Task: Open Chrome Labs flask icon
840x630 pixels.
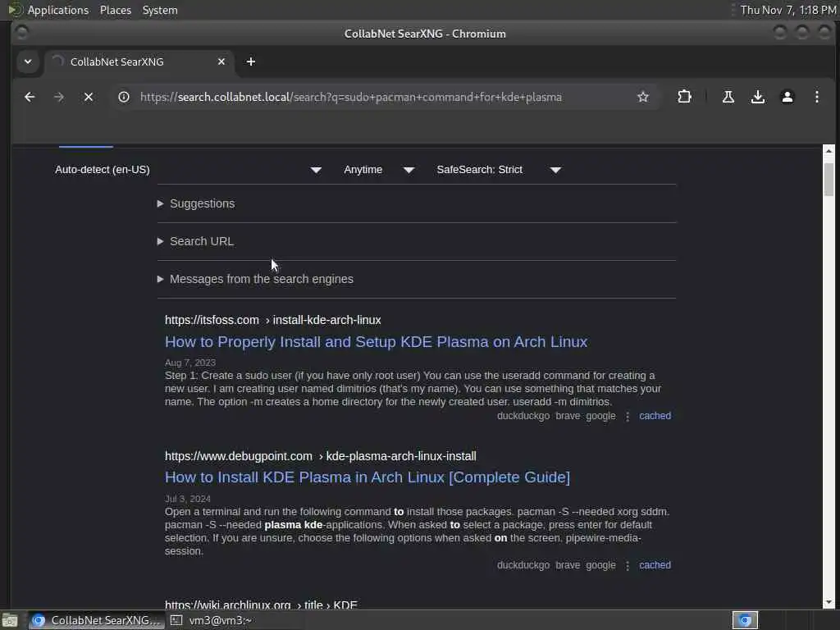Action: 728,97
